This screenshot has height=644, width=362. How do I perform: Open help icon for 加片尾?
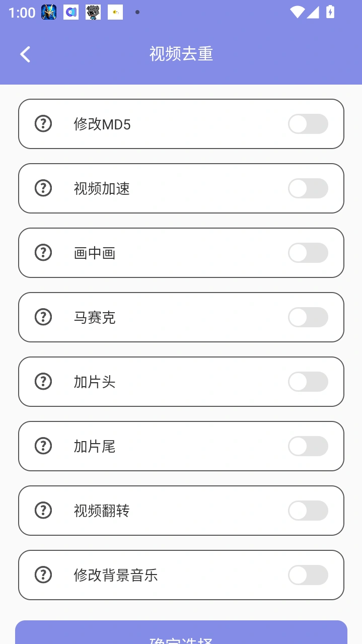[43, 446]
